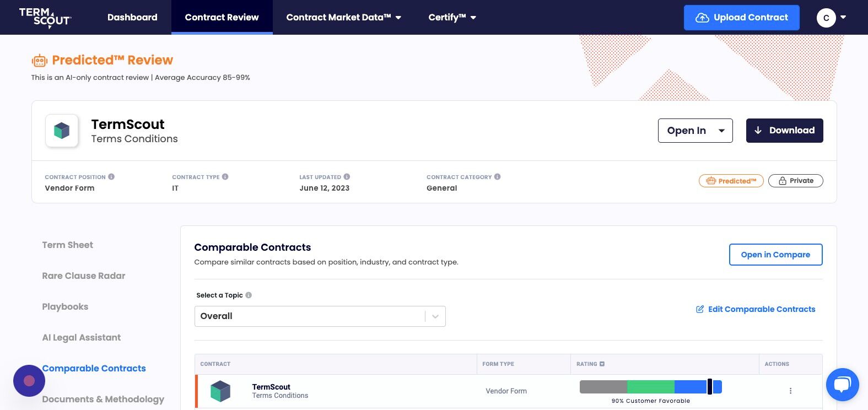Expand the account dropdown arrow
The image size is (868, 410).
point(843,17)
